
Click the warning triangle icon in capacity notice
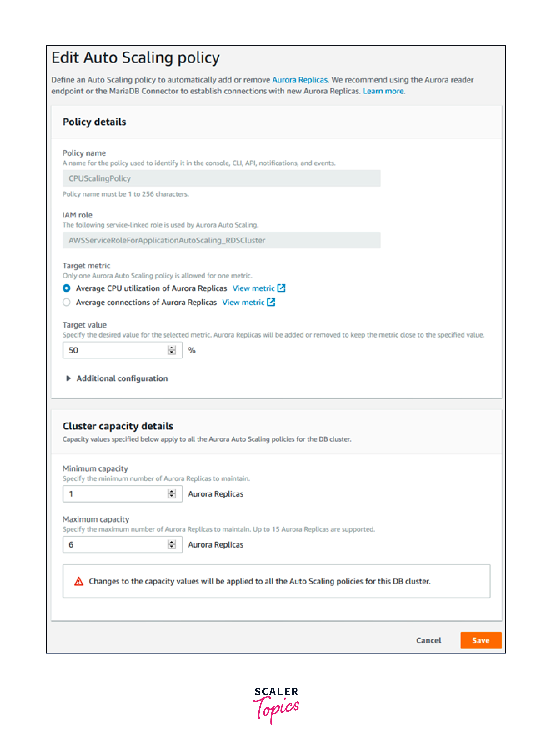79,581
